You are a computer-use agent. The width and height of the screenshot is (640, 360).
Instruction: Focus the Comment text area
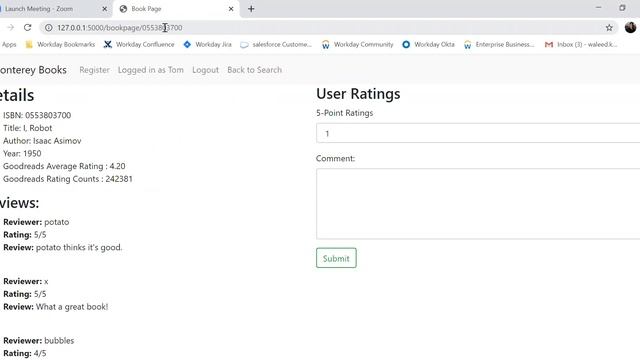(x=478, y=204)
